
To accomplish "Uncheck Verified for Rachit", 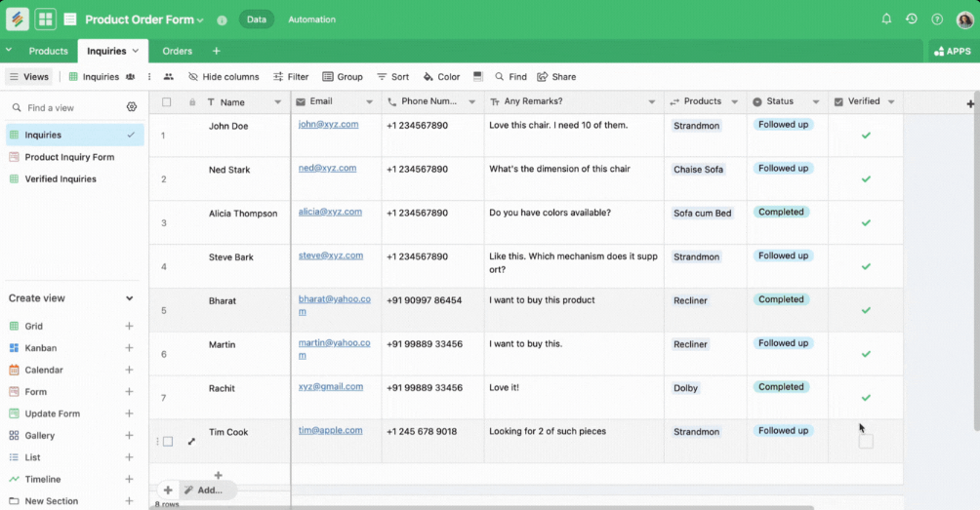I will tap(866, 398).
